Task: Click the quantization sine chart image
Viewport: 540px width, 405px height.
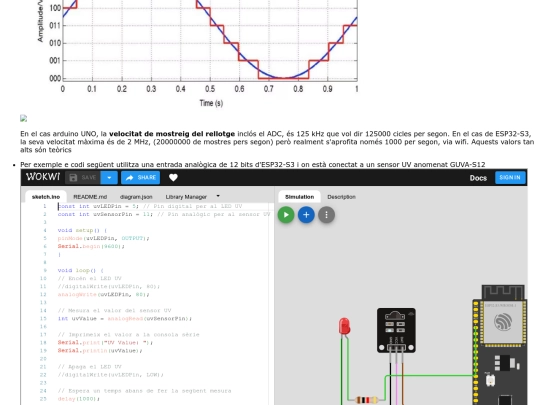Action: (197, 53)
